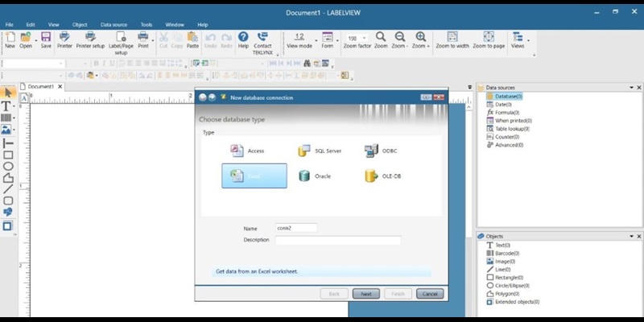Click the Print toolbar icon
This screenshot has width=644, height=322.
tap(143, 39)
